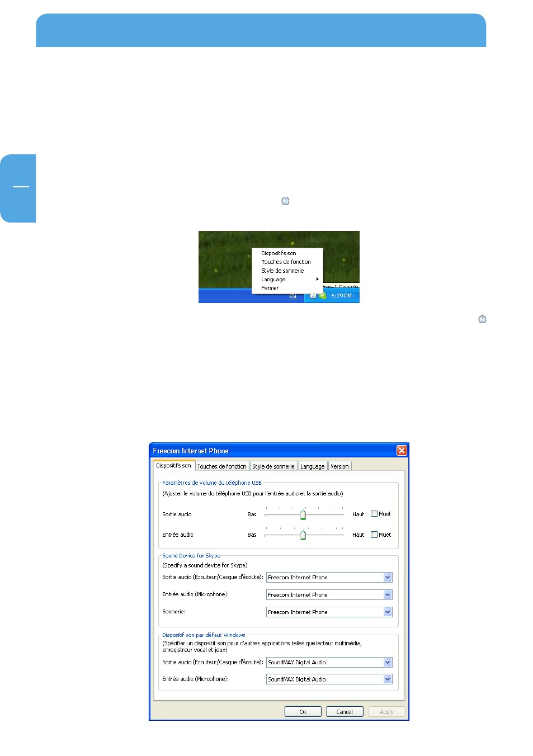Image resolution: width=533 pixels, height=756 pixels.
Task: Mute the Entrée audio input
Action: (374, 535)
